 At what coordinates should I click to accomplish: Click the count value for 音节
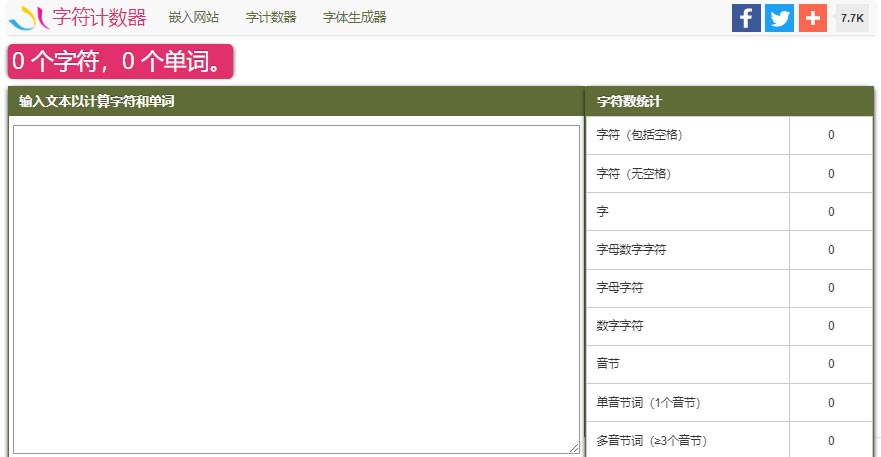click(831, 364)
